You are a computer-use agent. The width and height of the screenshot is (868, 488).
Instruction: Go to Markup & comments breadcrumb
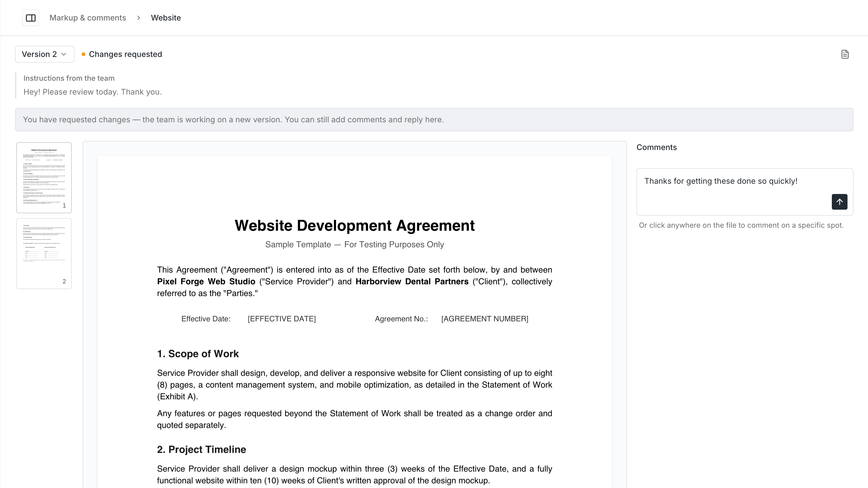88,18
